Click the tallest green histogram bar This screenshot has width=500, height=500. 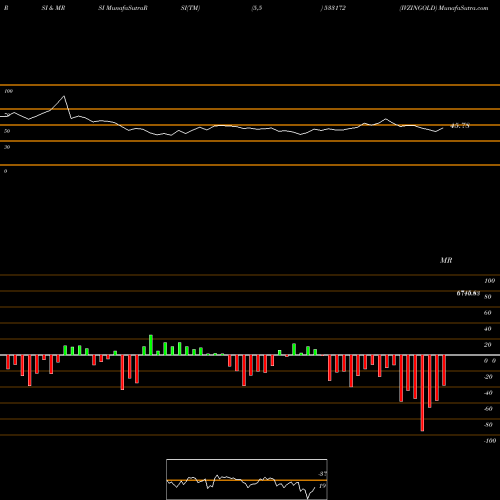(x=151, y=345)
